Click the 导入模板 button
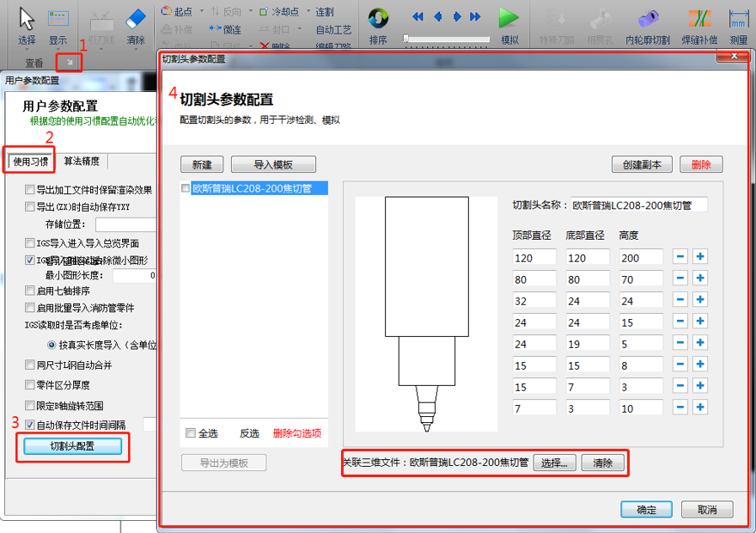Image resolution: width=756 pixels, height=533 pixels. [273, 164]
